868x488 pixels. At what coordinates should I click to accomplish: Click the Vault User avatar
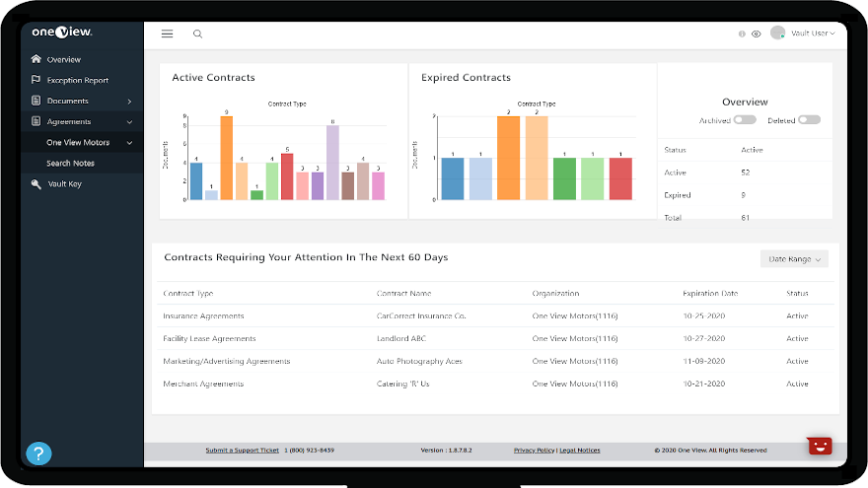click(x=778, y=33)
